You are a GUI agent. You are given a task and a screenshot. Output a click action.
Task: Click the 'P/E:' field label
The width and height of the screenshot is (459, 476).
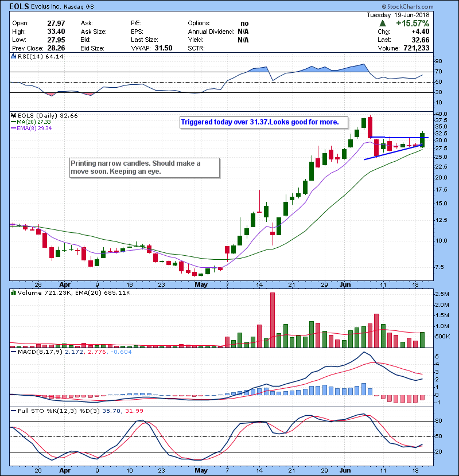click(x=136, y=24)
